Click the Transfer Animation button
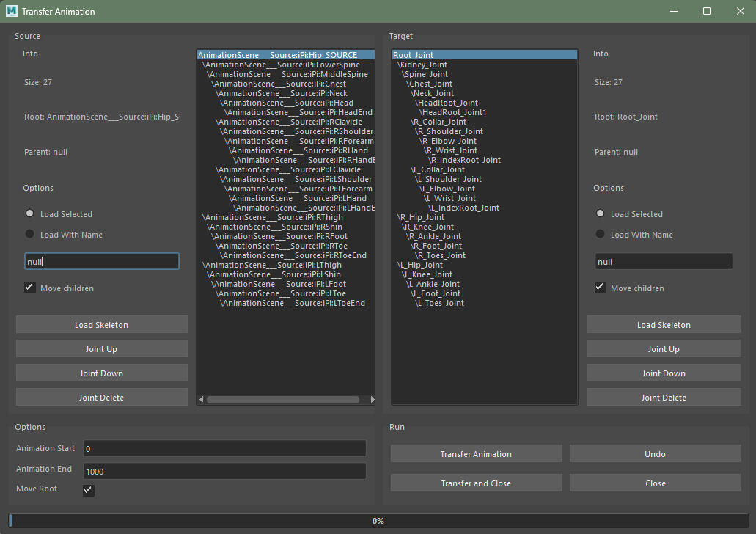The height and width of the screenshot is (534, 756). 476,454
